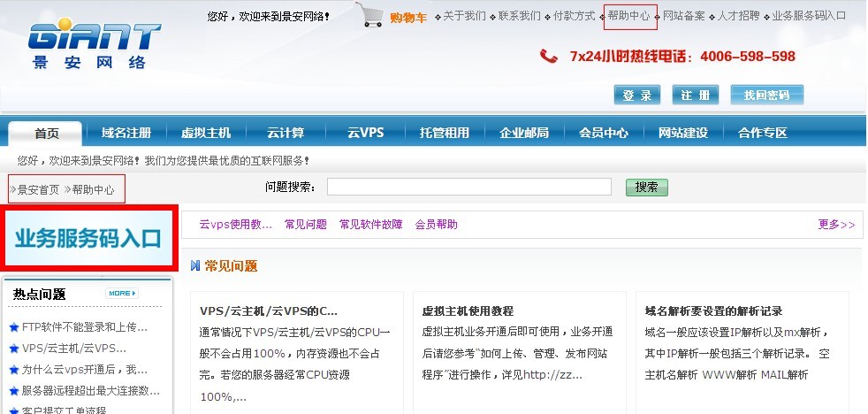Click the Giant 景安网络 logo
Viewport: 868px width, 414px height.
click(94, 45)
